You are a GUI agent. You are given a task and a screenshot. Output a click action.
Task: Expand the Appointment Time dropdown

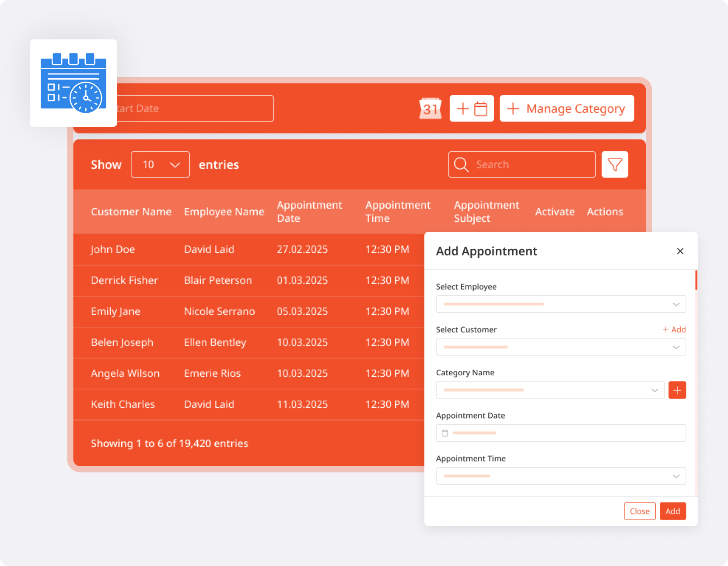pos(561,476)
